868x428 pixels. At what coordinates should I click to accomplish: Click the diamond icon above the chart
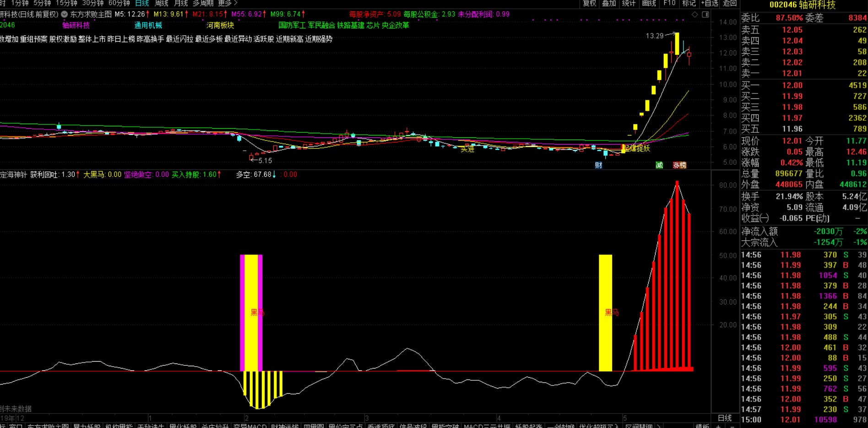pos(694,15)
